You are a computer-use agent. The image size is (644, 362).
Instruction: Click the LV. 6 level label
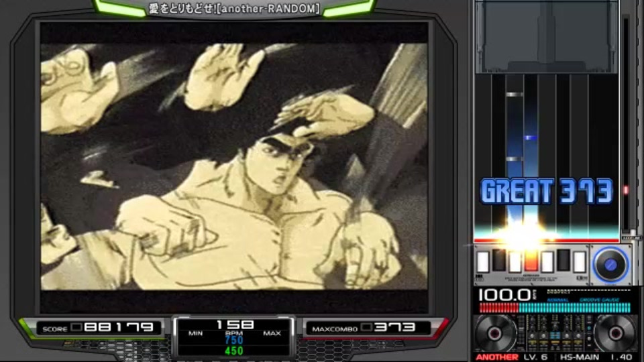point(535,357)
